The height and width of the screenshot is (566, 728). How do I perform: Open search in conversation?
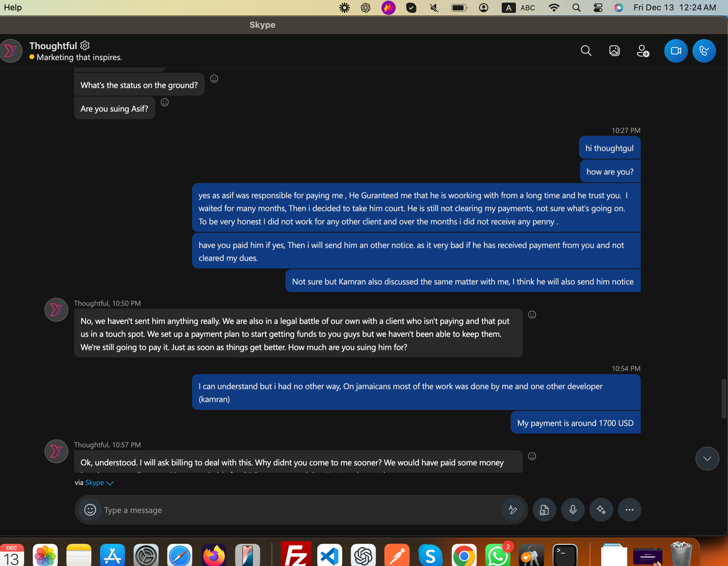pyautogui.click(x=586, y=51)
